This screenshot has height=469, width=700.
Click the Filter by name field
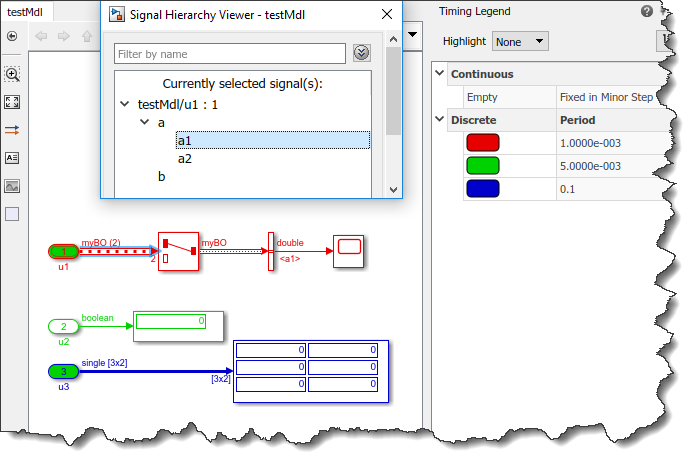(x=229, y=54)
